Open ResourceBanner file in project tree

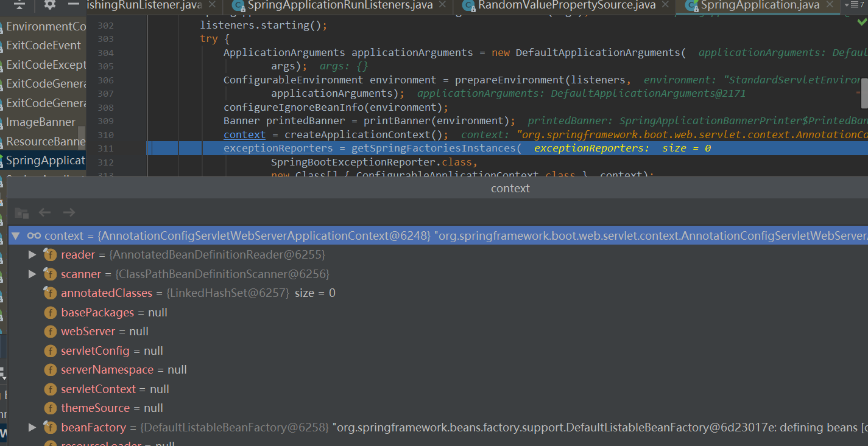pyautogui.click(x=46, y=142)
